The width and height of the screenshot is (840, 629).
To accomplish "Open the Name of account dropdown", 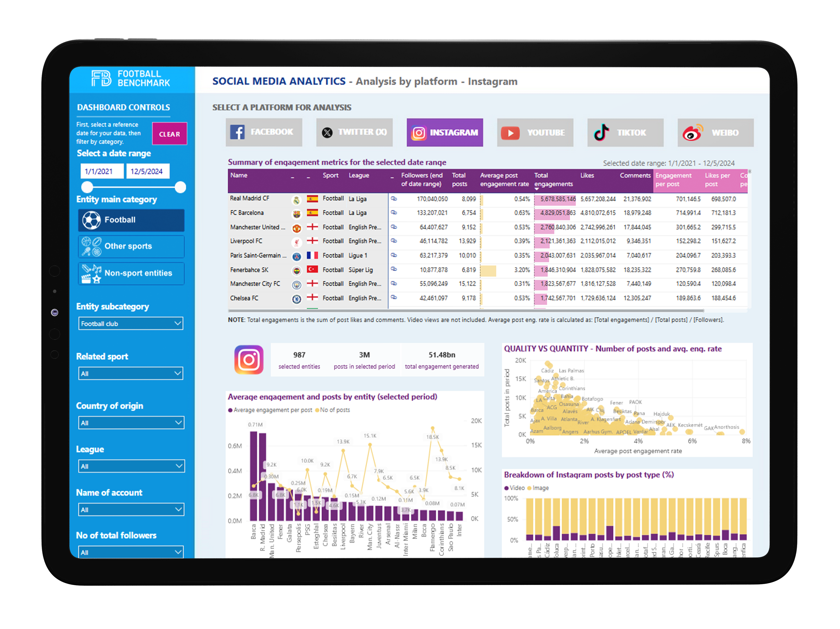I will pos(131,509).
